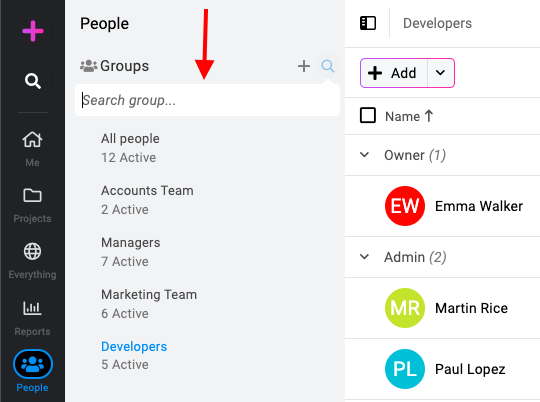
Task: Open Emma Walker's profile
Action: (479, 206)
